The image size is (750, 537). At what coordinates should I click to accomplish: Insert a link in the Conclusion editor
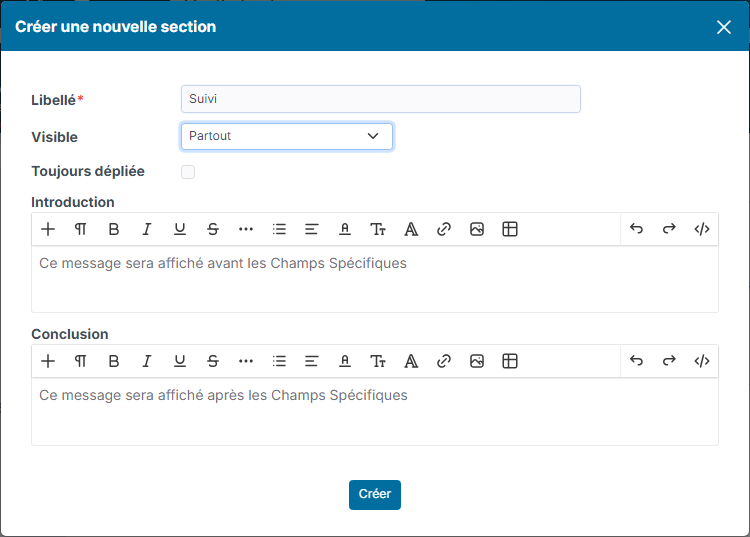pyautogui.click(x=444, y=361)
